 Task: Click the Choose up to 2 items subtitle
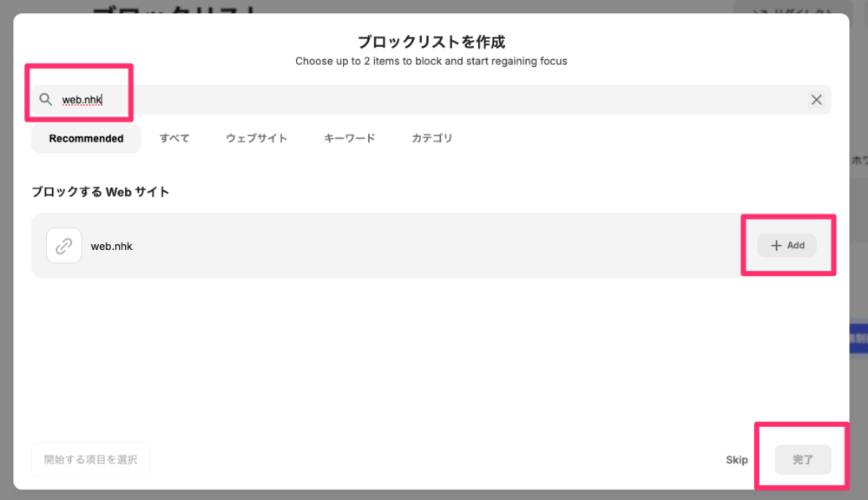click(431, 62)
